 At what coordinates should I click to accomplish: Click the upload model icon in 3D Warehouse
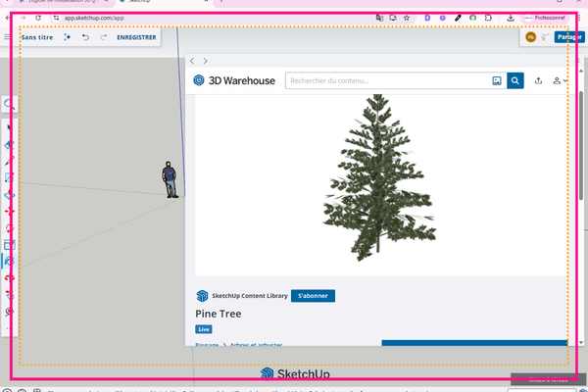pyautogui.click(x=538, y=80)
